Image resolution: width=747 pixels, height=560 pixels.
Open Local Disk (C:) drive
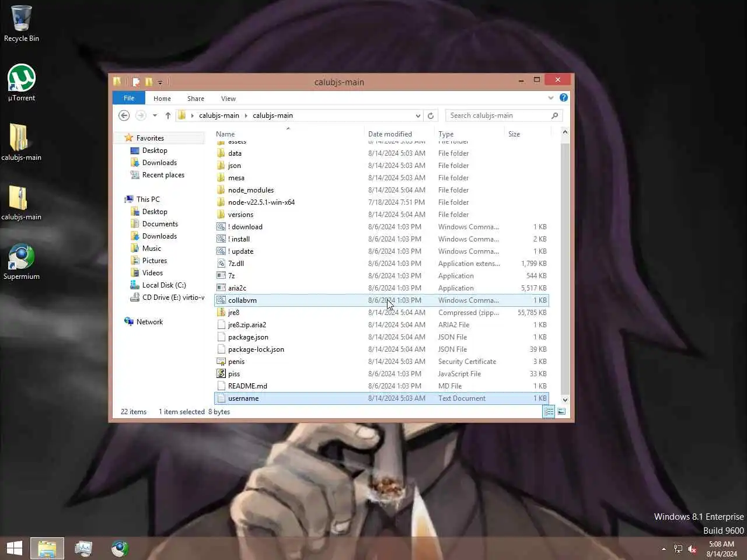click(x=164, y=285)
